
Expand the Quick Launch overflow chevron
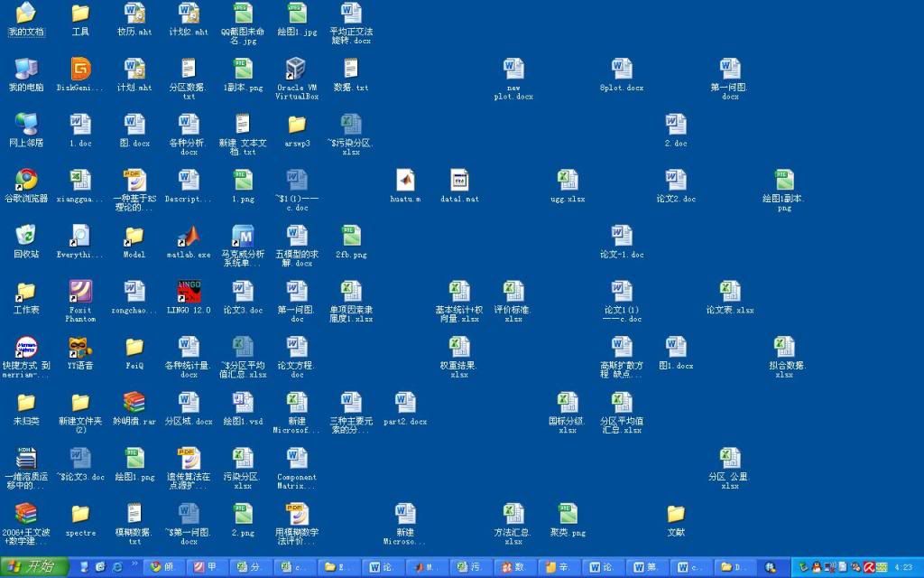pyautogui.click(x=134, y=567)
